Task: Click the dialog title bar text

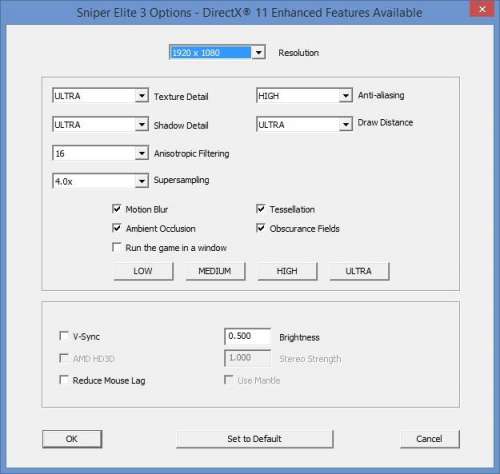Action: (249, 13)
